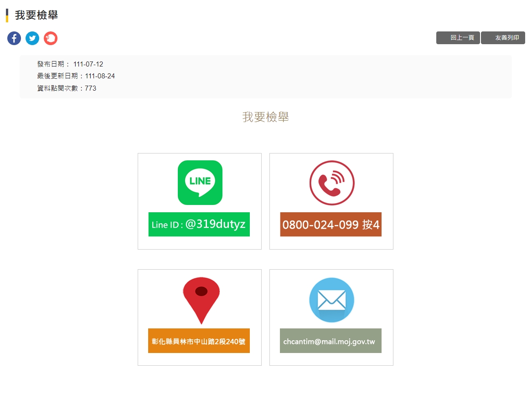Open the 友善列印 print-friendly button

coord(503,38)
